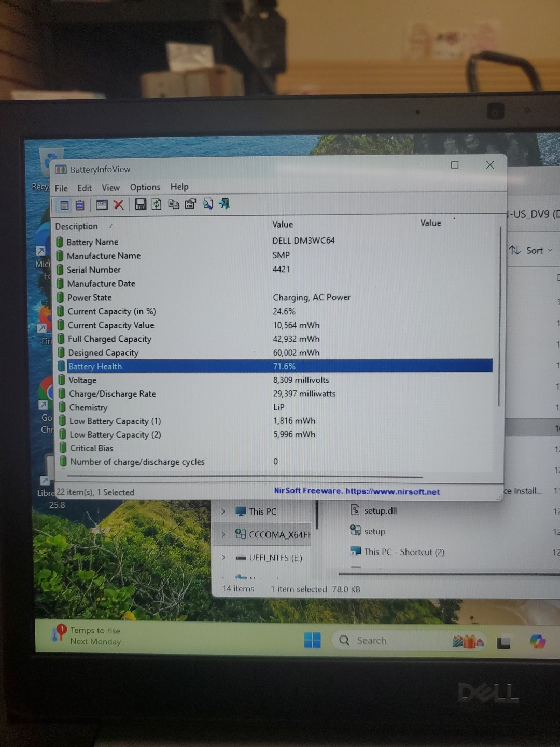Click BatteryInfoView title bar app icon
The width and height of the screenshot is (560, 747).
point(61,170)
